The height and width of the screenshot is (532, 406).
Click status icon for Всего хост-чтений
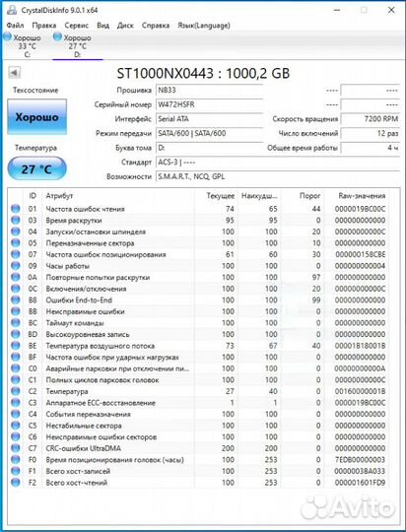pyautogui.click(x=16, y=483)
